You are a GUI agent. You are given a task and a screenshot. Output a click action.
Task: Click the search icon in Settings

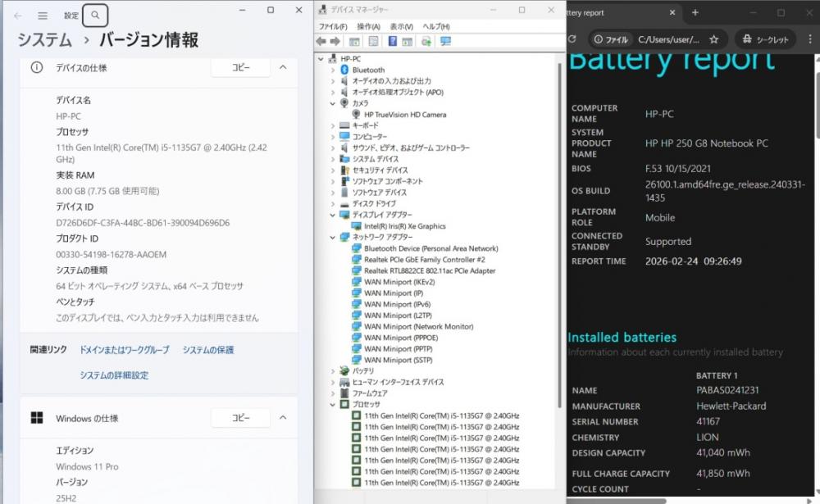(96, 15)
